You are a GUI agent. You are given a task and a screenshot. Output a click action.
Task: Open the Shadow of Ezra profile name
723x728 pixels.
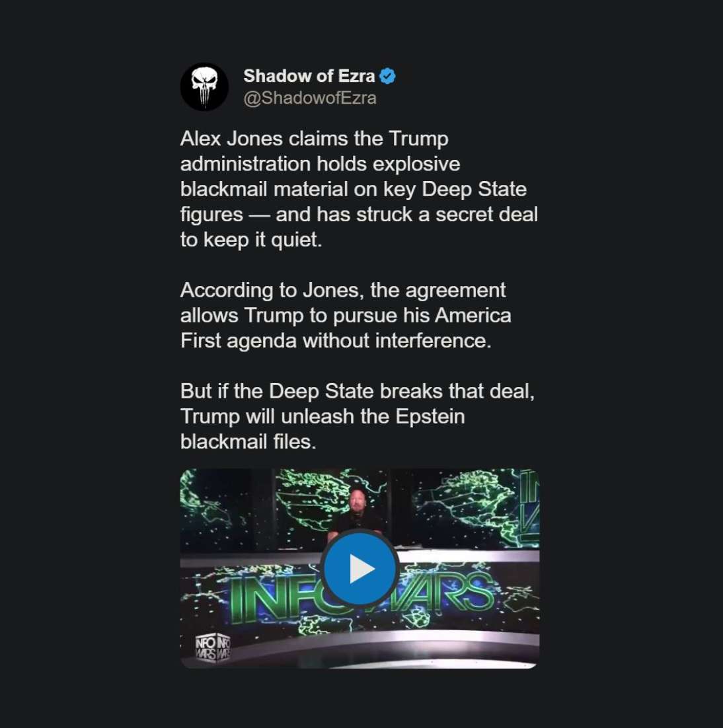pos(309,76)
